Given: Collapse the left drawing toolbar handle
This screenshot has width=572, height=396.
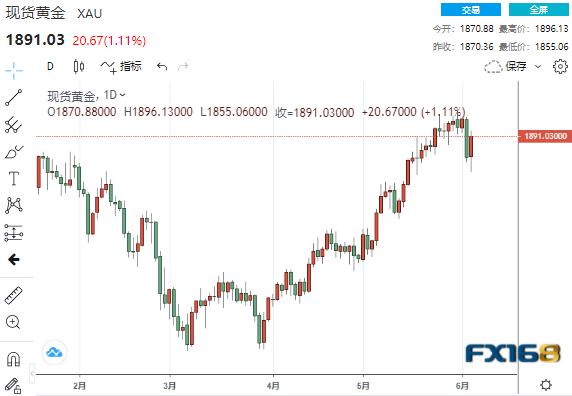Looking at the screenshot, I should pos(32,373).
